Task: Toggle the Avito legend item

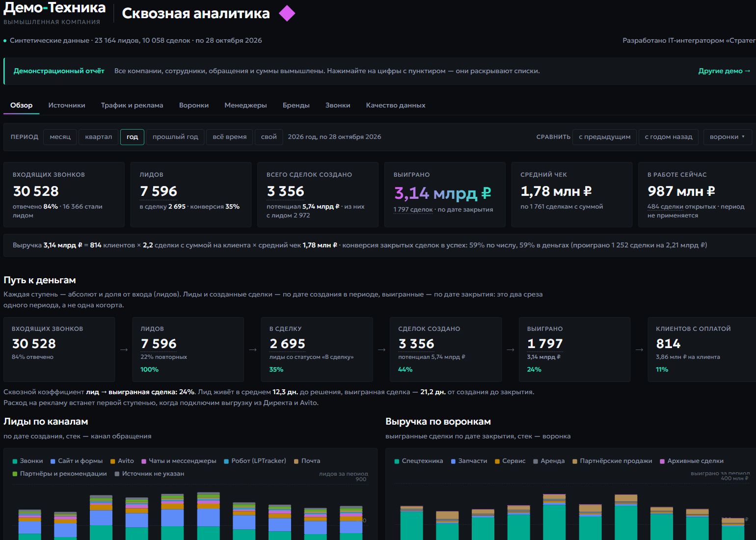Action: (122, 461)
